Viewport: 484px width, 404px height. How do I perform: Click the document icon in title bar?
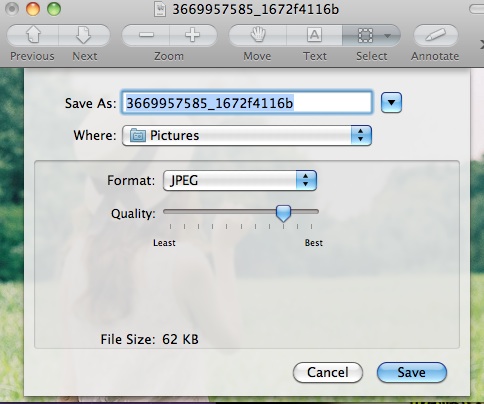[x=160, y=9]
